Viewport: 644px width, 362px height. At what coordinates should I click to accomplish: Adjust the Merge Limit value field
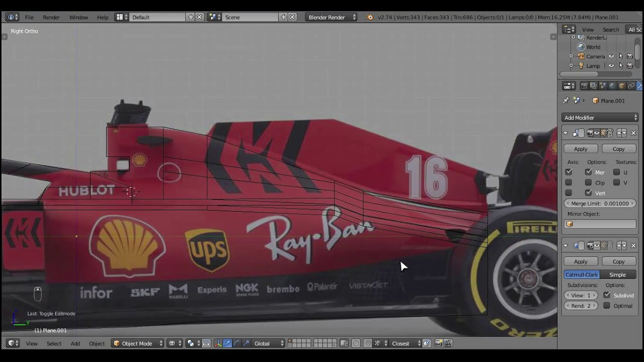(x=600, y=204)
